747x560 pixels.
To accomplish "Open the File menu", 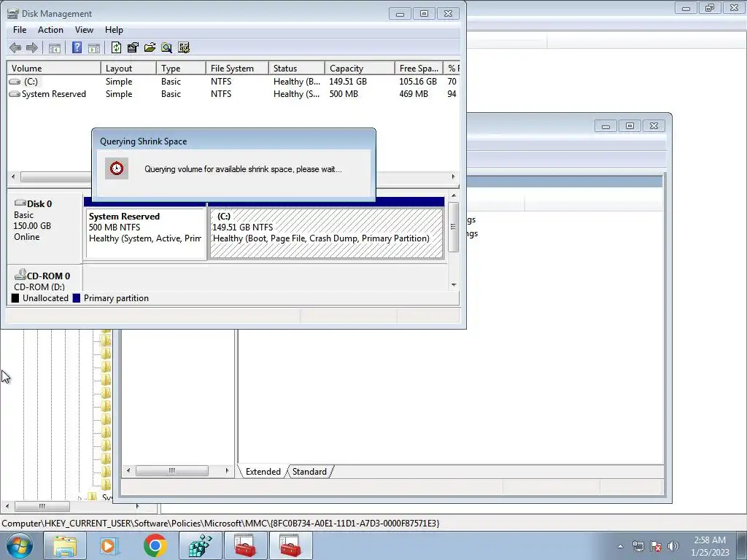I will click(20, 29).
